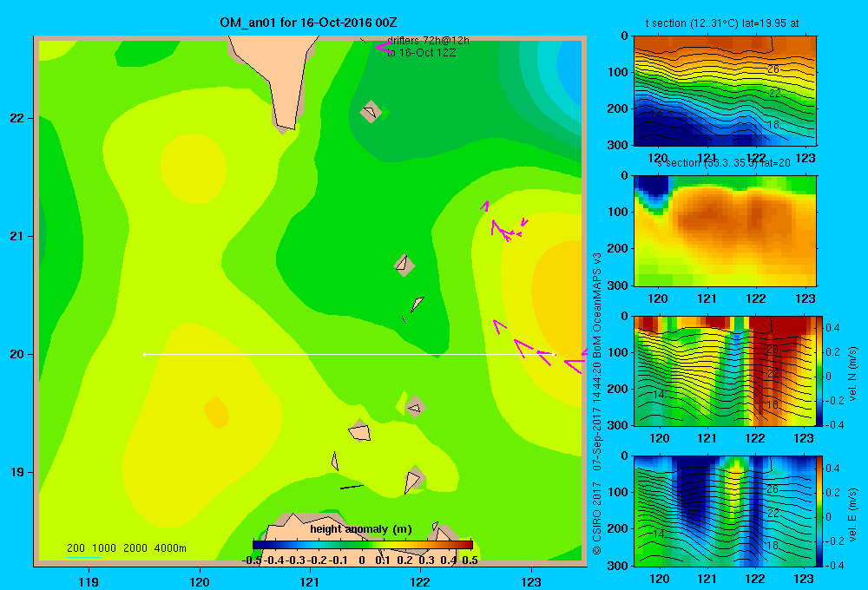Image resolution: width=868 pixels, height=590 pixels.
Task: Click latitude label 19 on the main map
Action: click(17, 472)
